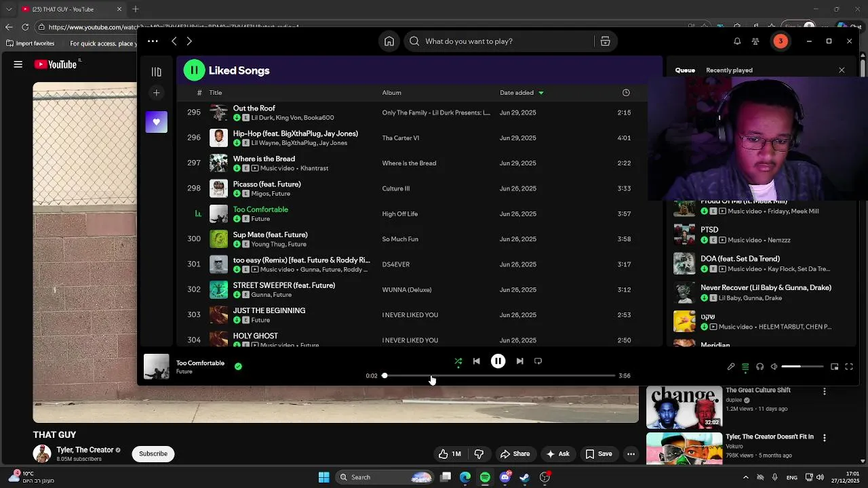868x488 pixels.
Task: Open the Windows Start menu
Action: point(324,477)
